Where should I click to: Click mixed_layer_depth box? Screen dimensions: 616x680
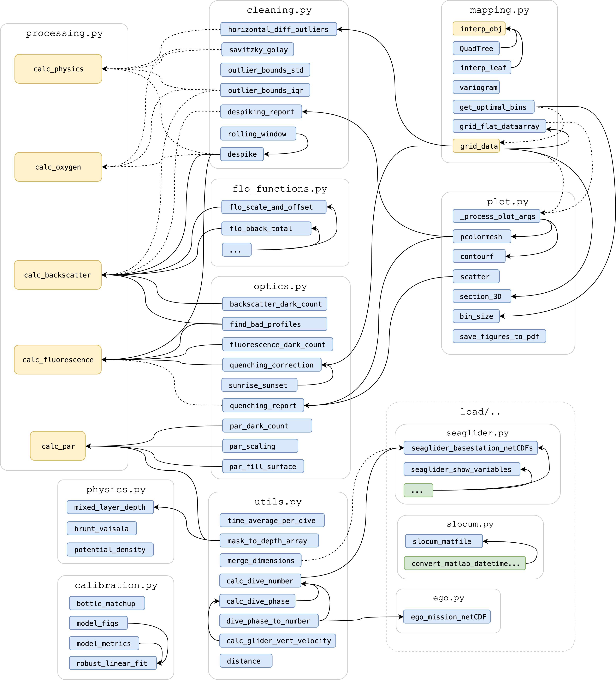110,507
